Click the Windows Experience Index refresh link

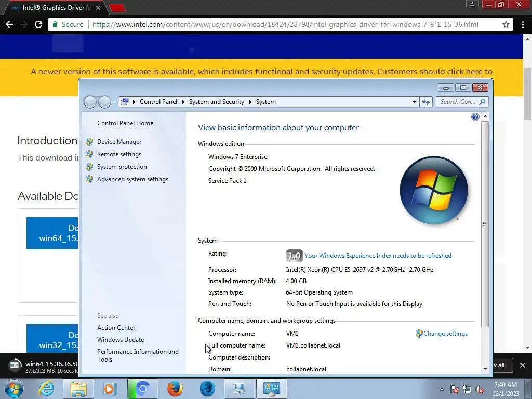click(x=378, y=256)
